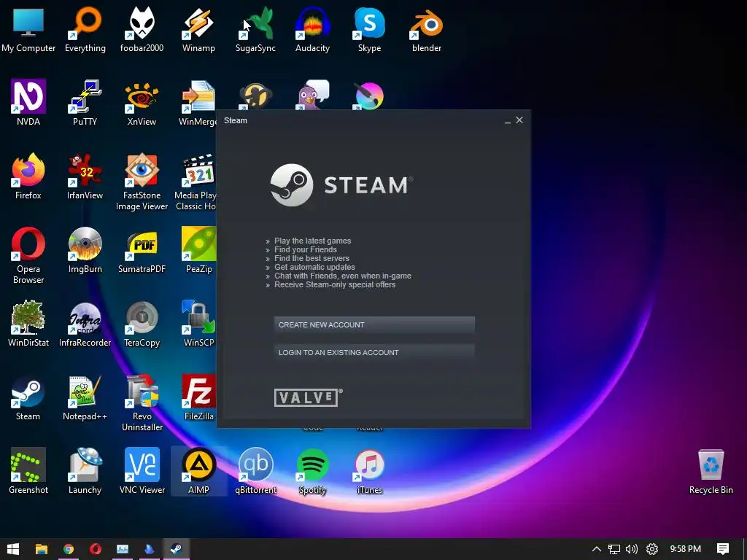The width and height of the screenshot is (747, 560).
Task: Click the settings gear tray icon
Action: [652, 549]
